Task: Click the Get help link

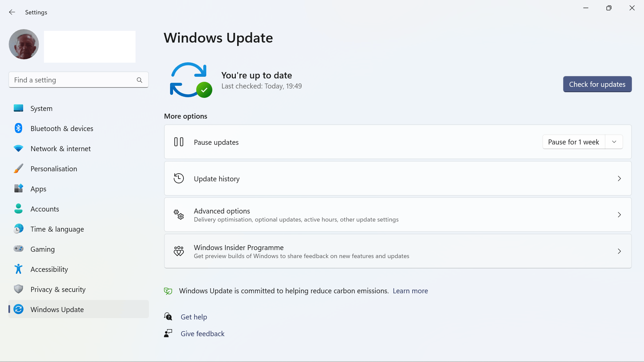Action: (194, 317)
